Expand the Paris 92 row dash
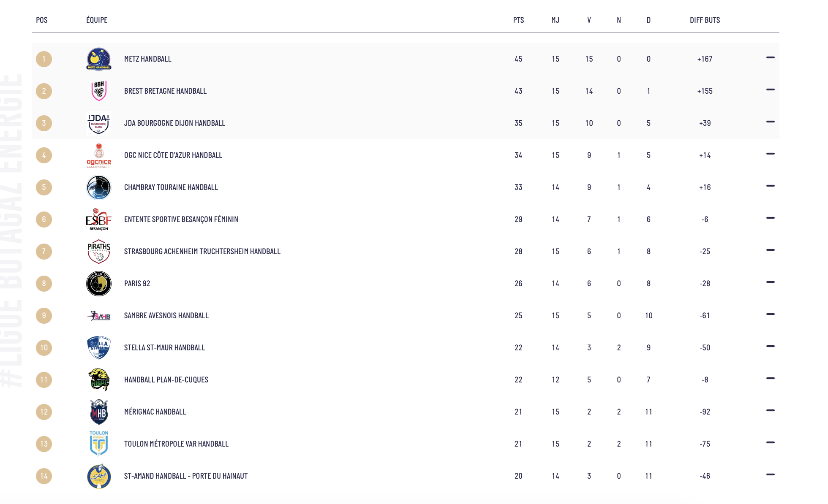The image size is (828, 504). click(x=771, y=282)
